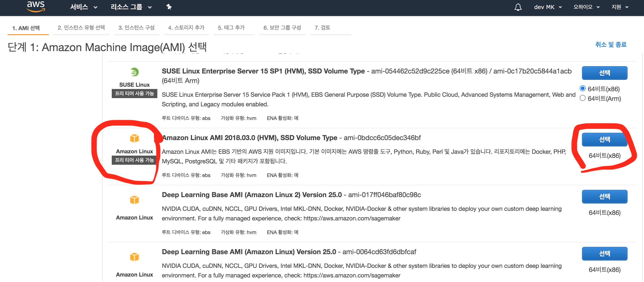Click the Deep Learning Amazon Linux 2 box icon
This screenshot has width=644, height=282.
[135, 200]
